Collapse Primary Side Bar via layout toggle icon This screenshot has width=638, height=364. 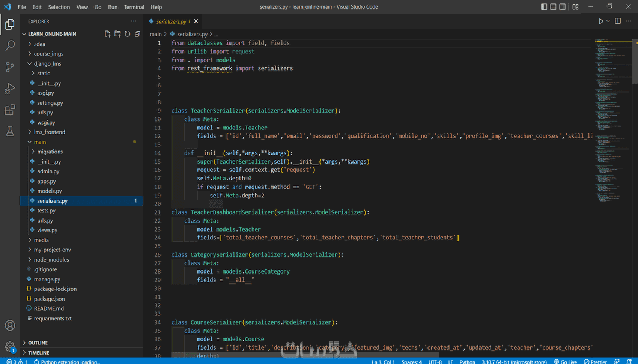(x=544, y=6)
